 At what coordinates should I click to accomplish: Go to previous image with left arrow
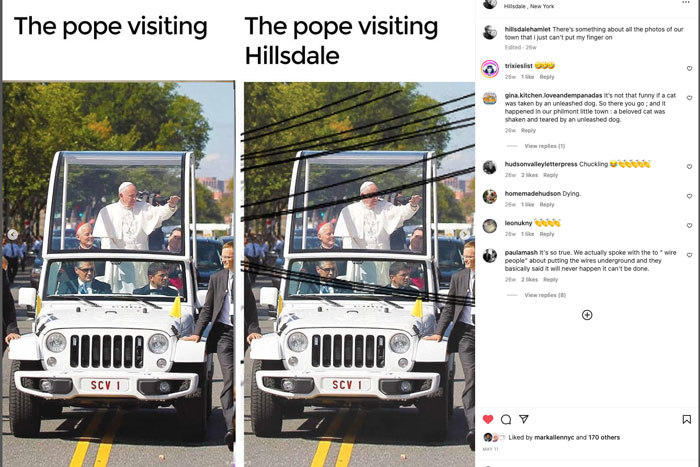pos(13,234)
